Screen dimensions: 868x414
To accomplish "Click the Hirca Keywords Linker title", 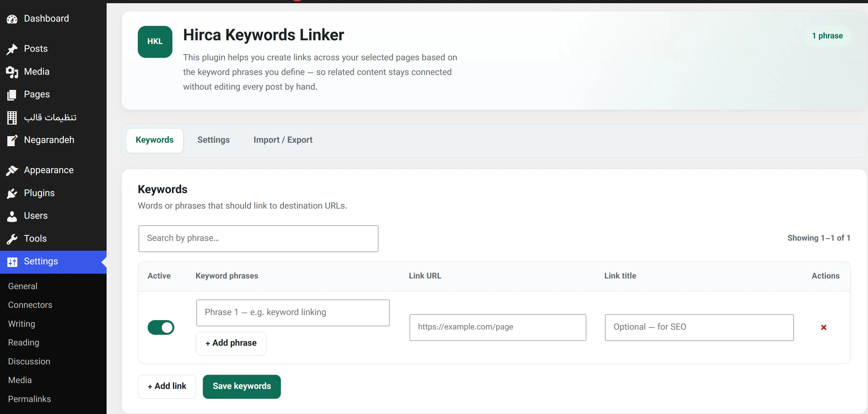I will coord(264,35).
